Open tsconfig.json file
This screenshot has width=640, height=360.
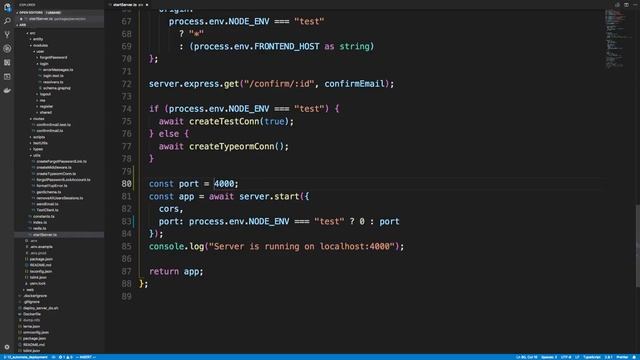coord(41,271)
